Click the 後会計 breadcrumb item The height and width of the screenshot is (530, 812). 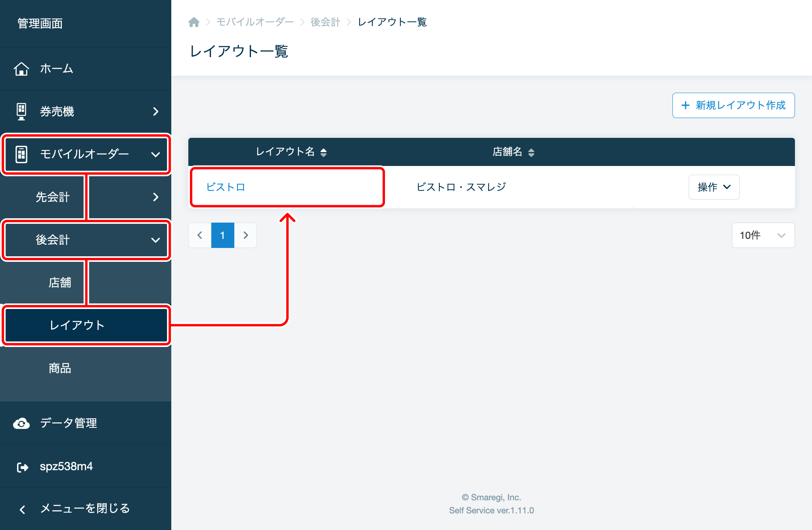325,22
